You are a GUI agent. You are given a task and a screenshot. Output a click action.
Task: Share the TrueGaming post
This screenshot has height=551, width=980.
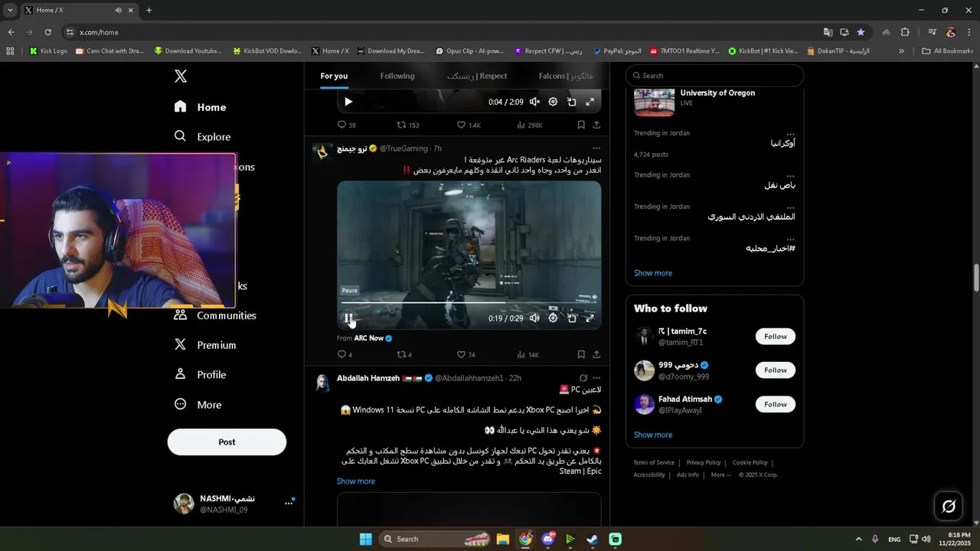coord(596,354)
